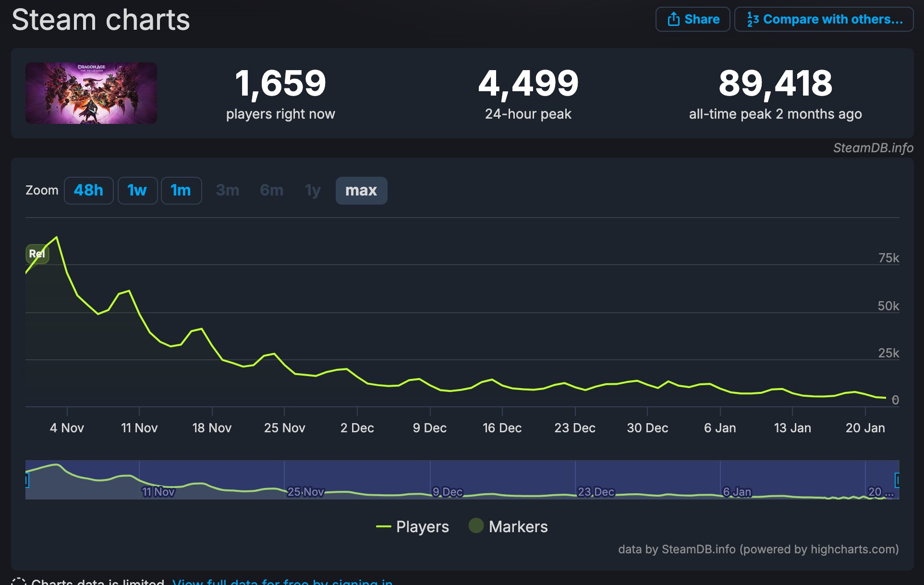Set chart zoom to 1w

point(137,191)
